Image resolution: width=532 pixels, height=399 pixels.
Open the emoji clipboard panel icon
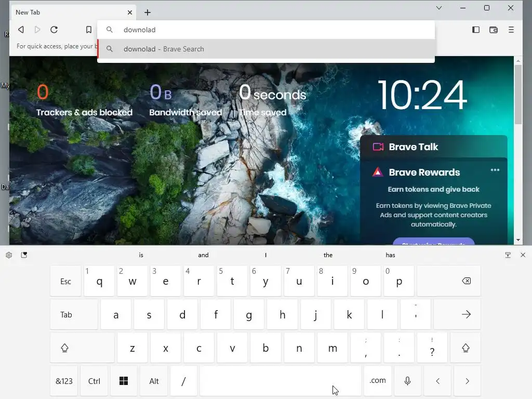[x=24, y=255]
